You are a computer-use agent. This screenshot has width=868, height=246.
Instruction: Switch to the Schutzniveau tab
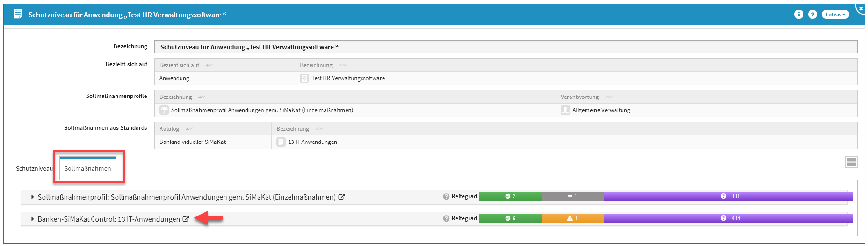34,169
